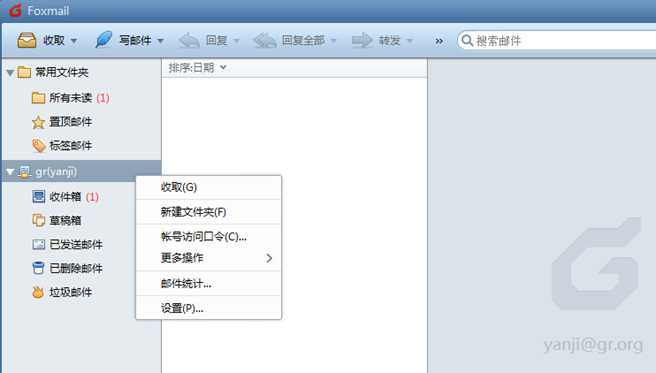Screen dimensions: 656x373
Task: Choose 收取(G) from context menu
Action: [x=209, y=187]
